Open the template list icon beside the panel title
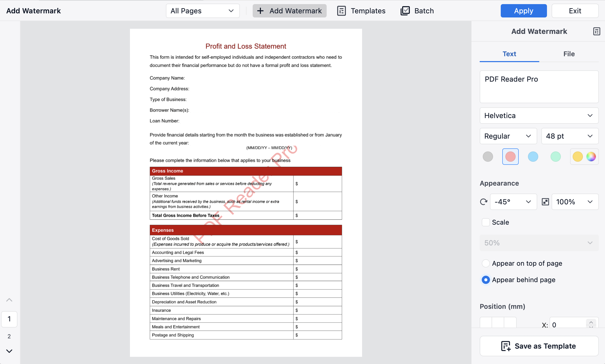605x364 pixels. point(597,31)
